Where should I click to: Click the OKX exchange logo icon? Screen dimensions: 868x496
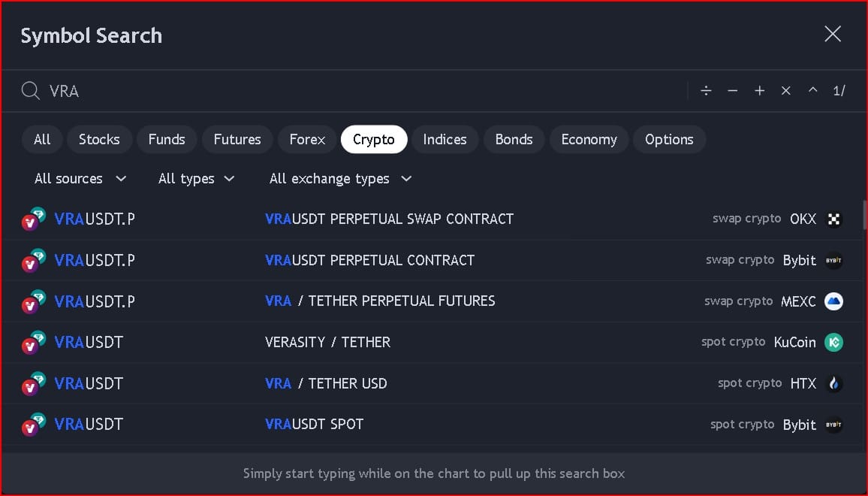click(x=833, y=219)
